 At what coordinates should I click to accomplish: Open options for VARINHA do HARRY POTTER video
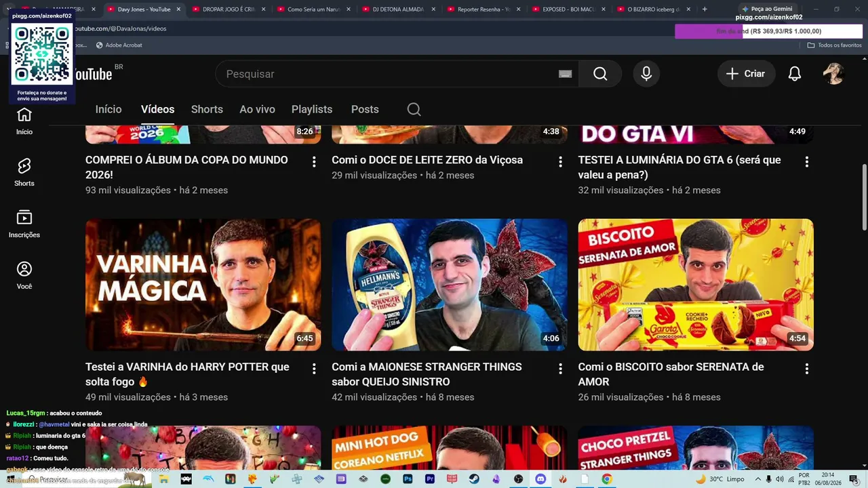314,368
